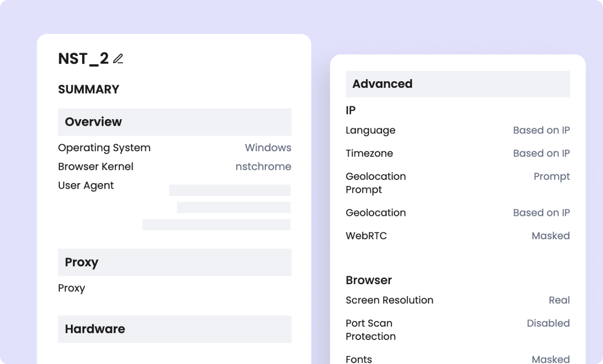Set Geolocation Prompt to Prompt
The height and width of the screenshot is (364, 603).
point(552,176)
